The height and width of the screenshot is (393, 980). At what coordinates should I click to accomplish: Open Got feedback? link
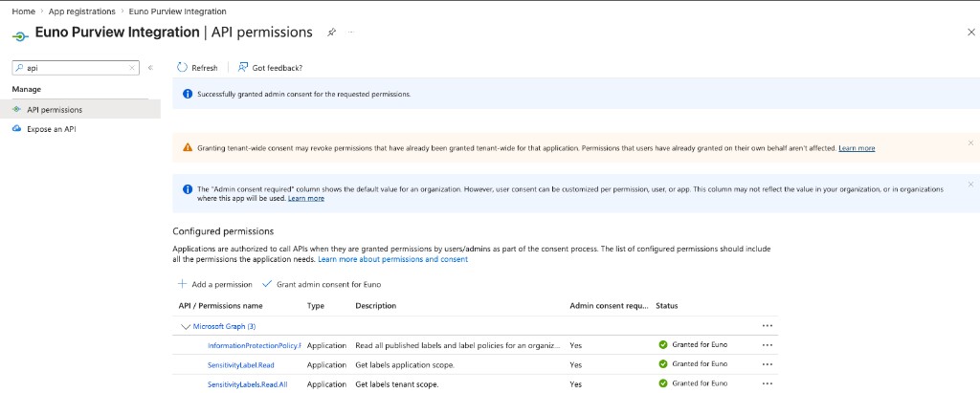pyautogui.click(x=270, y=68)
